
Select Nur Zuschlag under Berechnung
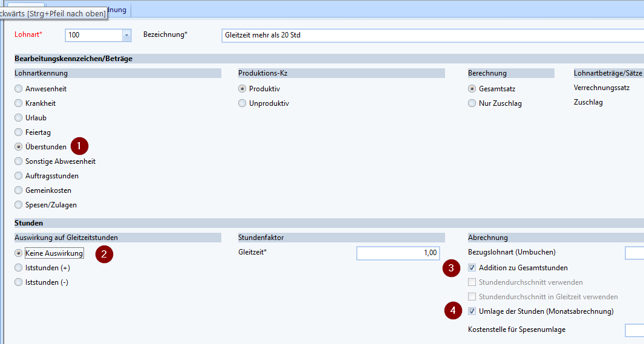(x=472, y=103)
